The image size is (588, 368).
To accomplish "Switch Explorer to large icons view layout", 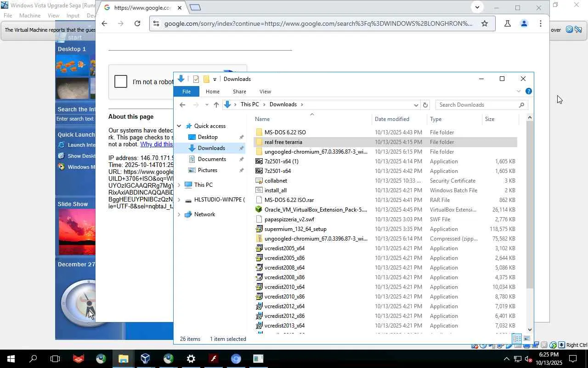I will coord(526,339).
